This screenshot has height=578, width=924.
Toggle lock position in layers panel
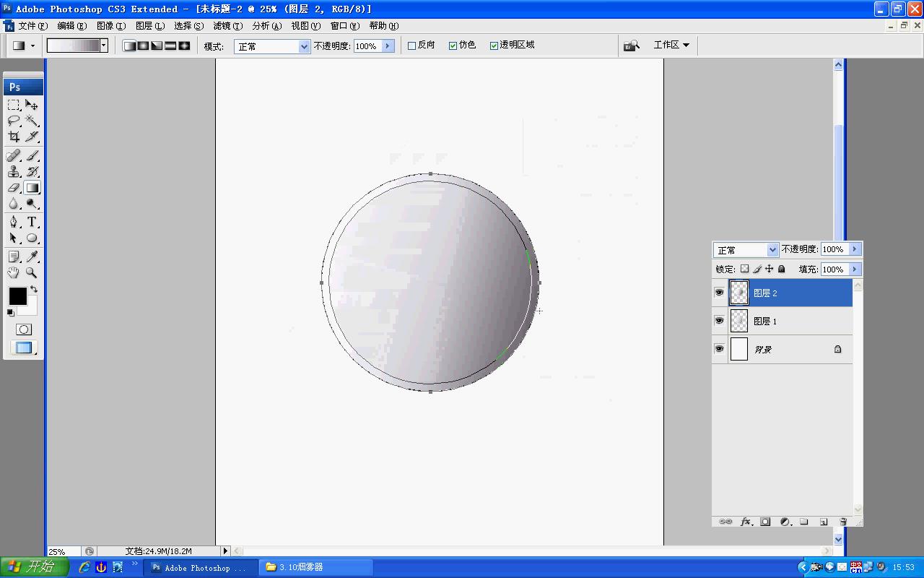pos(769,269)
